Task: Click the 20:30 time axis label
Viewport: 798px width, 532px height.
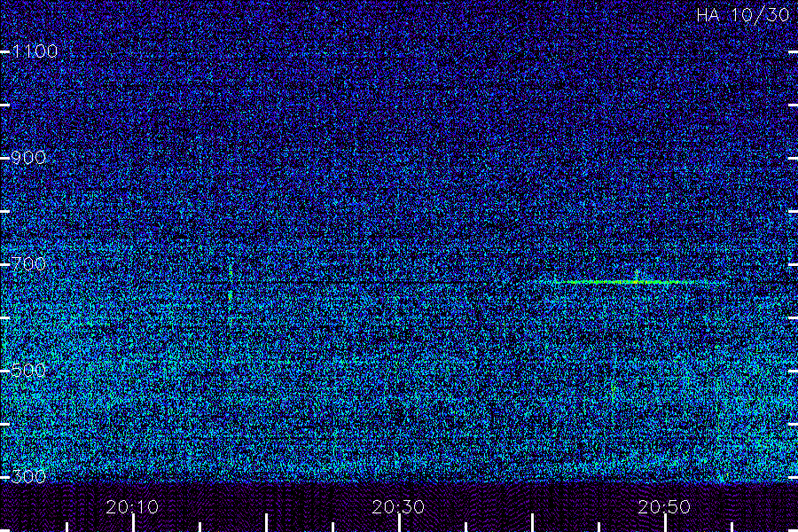Action: tap(398, 507)
